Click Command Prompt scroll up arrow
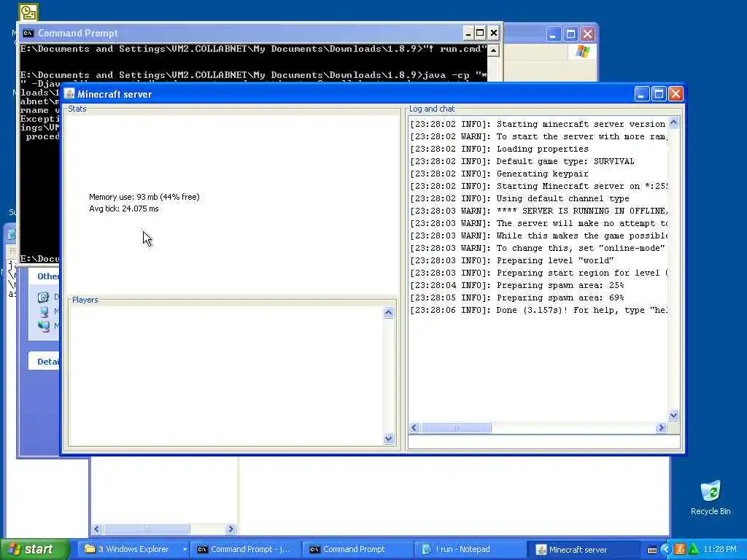The image size is (747, 560). (x=494, y=50)
